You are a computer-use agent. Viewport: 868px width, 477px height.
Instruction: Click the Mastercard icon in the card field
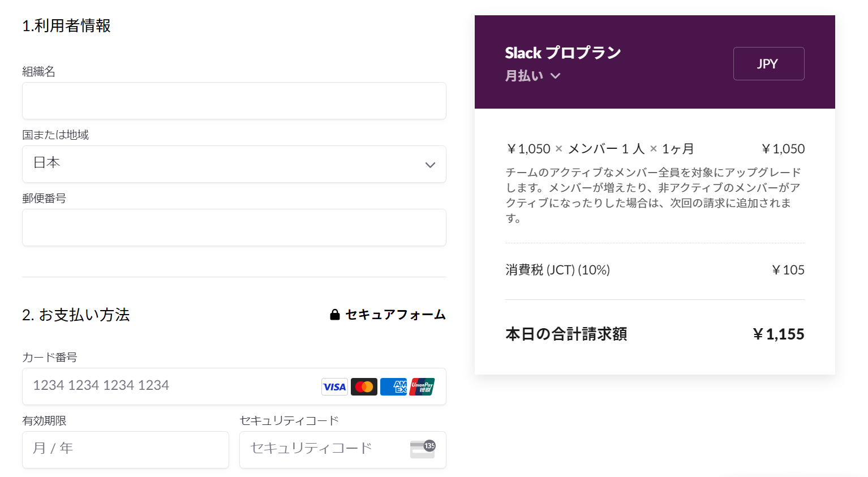[x=364, y=386]
